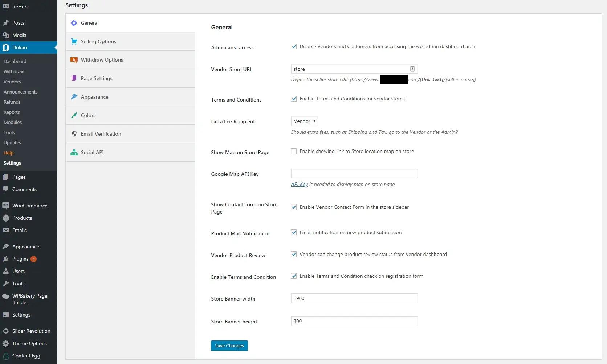This screenshot has width=607, height=364.
Task: Click the icon inside Vendor Store URL field
Action: [412, 69]
